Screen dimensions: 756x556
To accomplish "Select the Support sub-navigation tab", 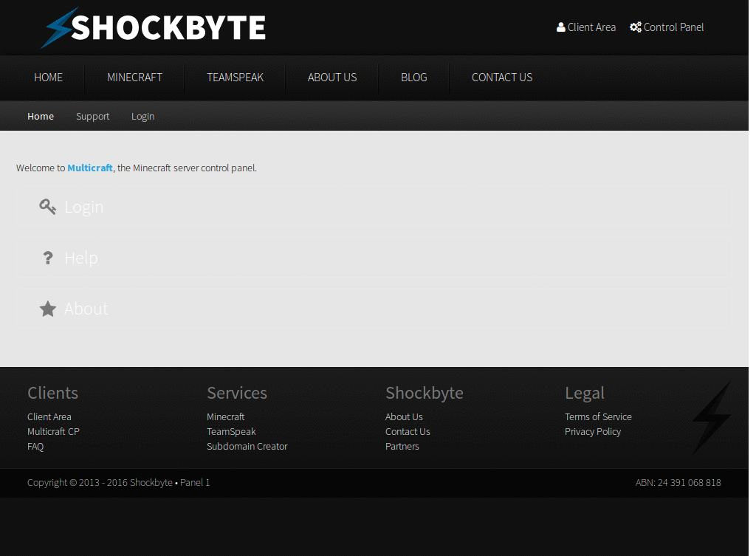I will click(x=92, y=116).
